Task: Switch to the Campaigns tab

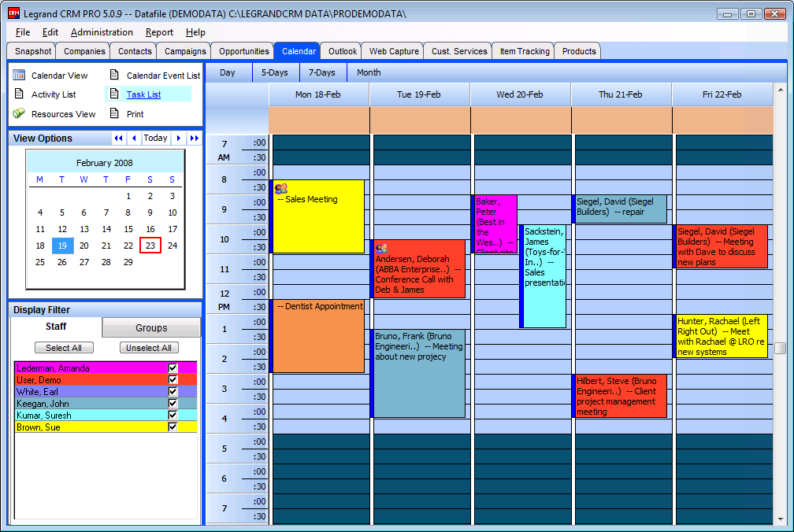Action: point(185,51)
